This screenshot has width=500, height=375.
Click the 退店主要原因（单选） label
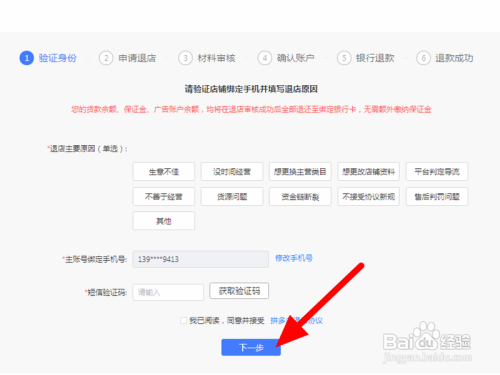click(87, 149)
